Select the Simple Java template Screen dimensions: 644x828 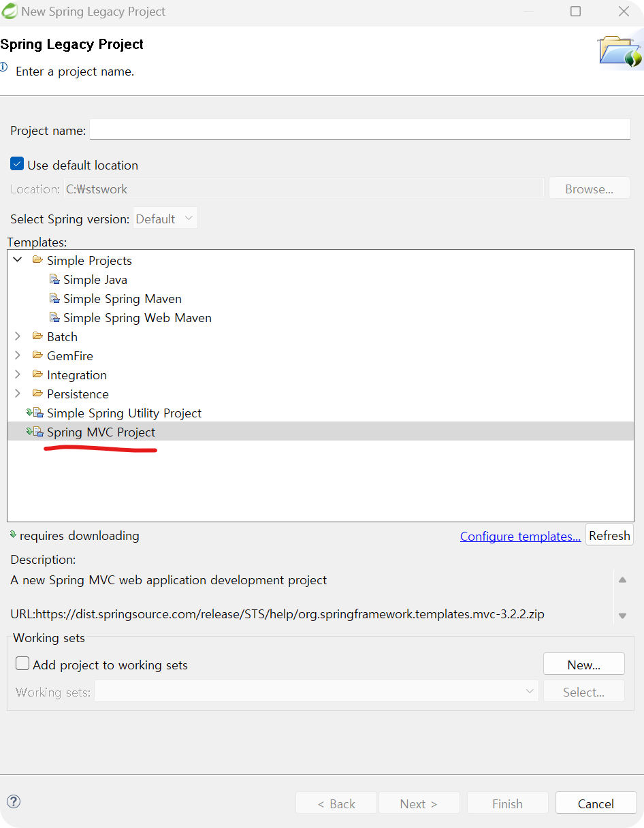point(95,280)
